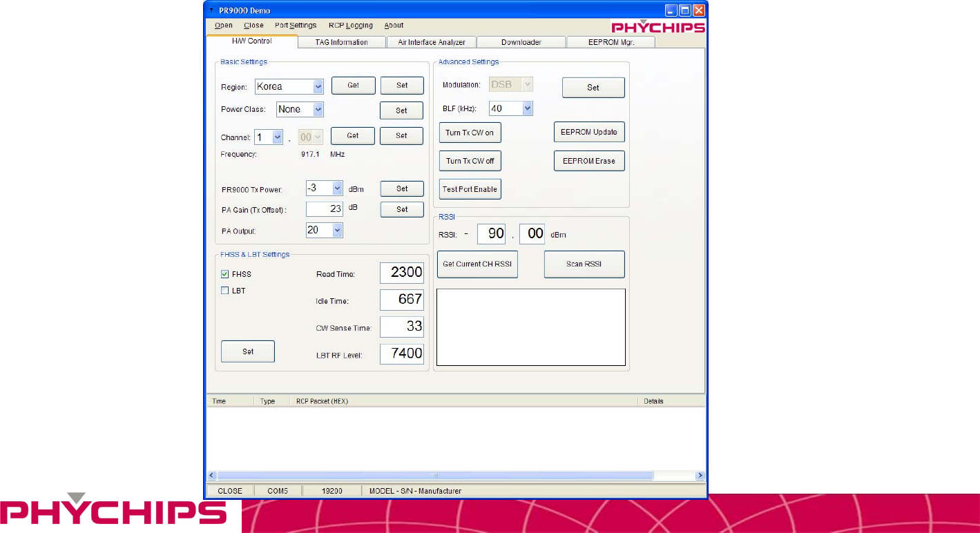The height and width of the screenshot is (533, 980).
Task: Open the RCP Logging menu
Action: click(350, 26)
